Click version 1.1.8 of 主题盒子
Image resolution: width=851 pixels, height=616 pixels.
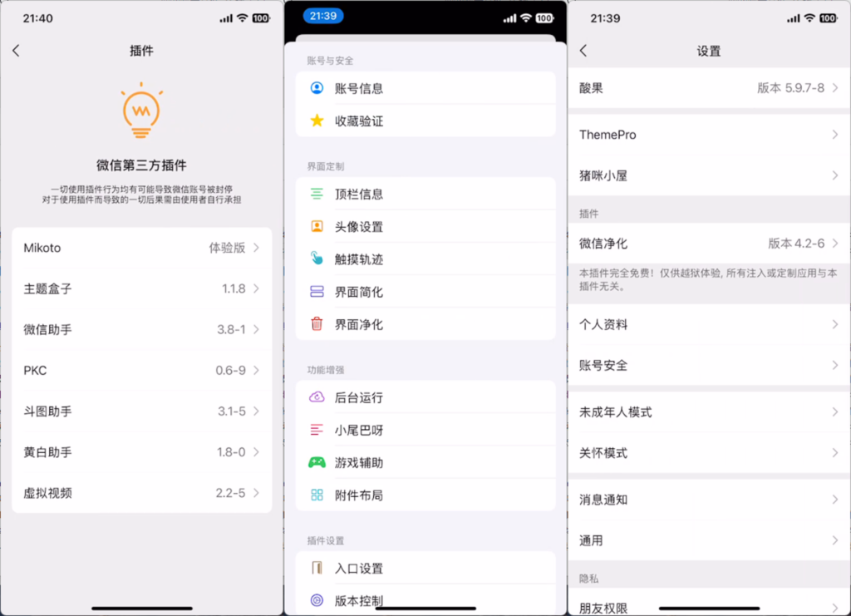click(x=234, y=288)
